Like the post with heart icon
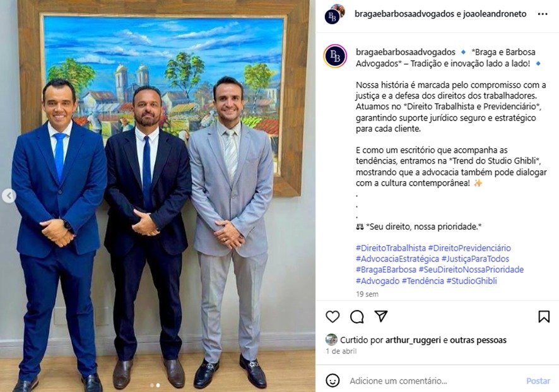 pos(332,316)
